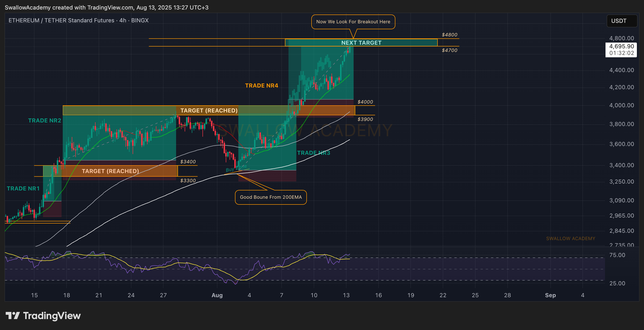The height and width of the screenshot is (330, 644).
Task: Click date 19 on the time axis
Action: (411, 295)
